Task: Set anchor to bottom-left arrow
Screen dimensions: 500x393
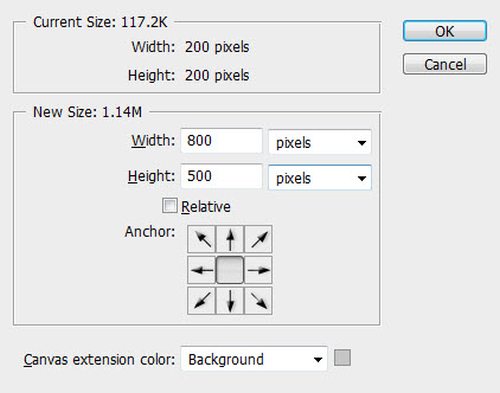Action: (x=201, y=301)
